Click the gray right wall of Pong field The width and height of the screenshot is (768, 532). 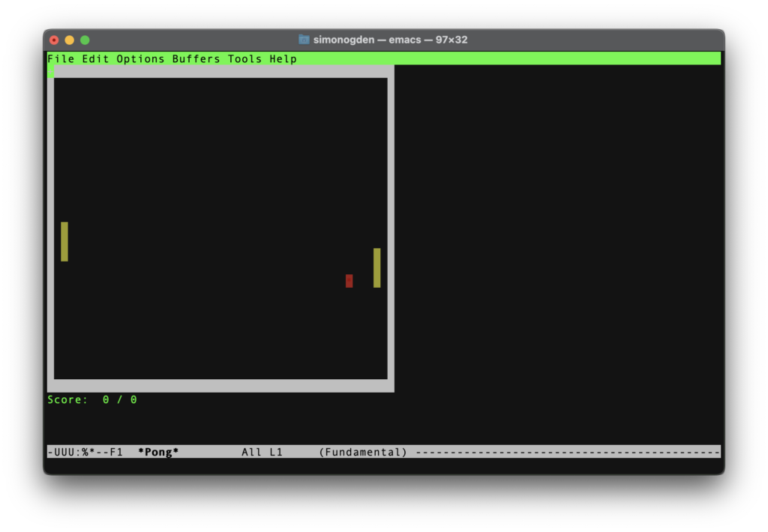click(x=391, y=229)
